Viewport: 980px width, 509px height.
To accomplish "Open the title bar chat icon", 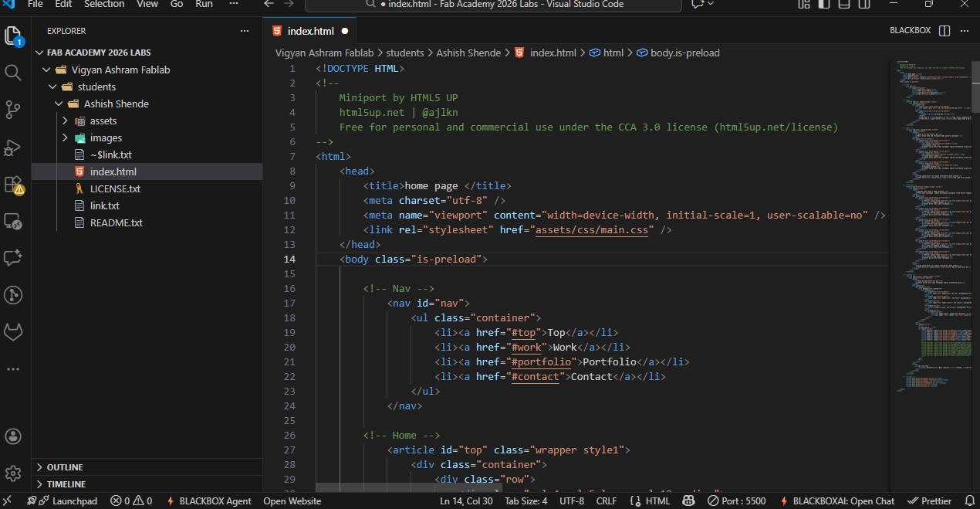I will click(x=697, y=4).
